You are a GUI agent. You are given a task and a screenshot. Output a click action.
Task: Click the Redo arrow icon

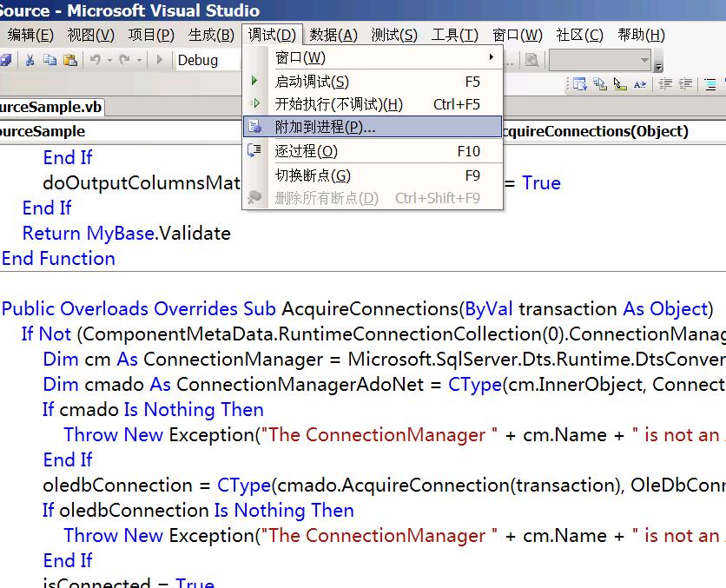coord(125,60)
